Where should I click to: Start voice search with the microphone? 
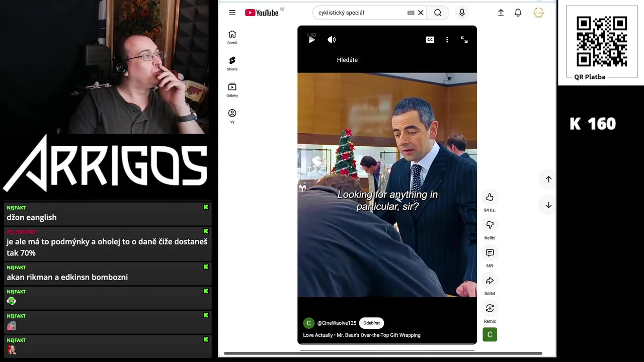[462, 13]
